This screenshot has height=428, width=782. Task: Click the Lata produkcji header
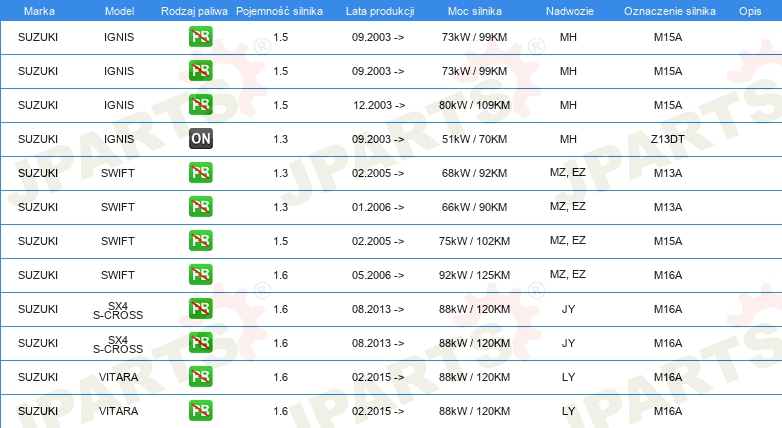pyautogui.click(x=380, y=11)
